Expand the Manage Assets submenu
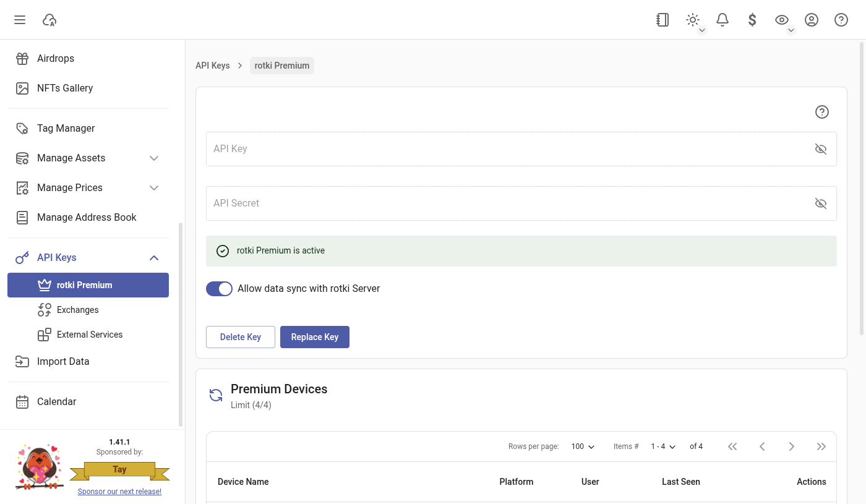 (x=154, y=158)
